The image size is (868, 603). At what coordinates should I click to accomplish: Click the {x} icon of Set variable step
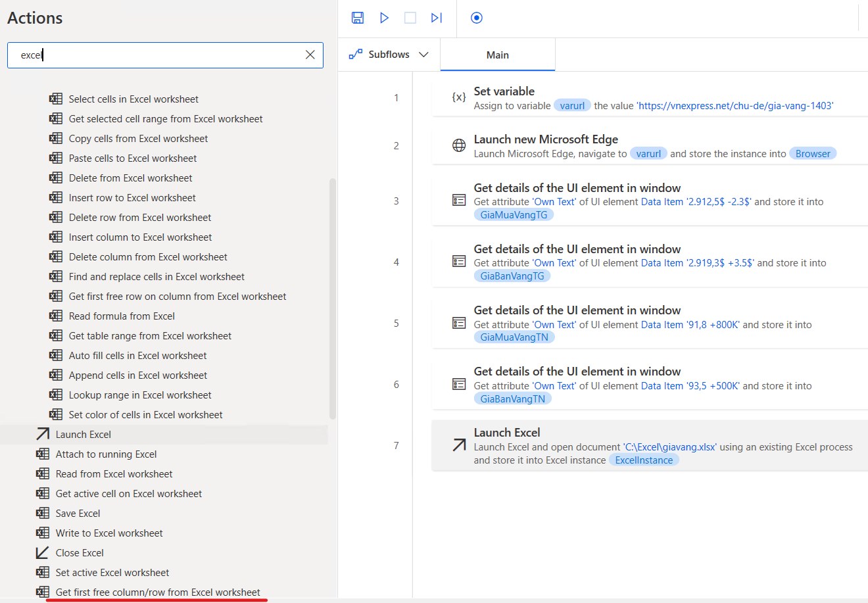point(459,97)
